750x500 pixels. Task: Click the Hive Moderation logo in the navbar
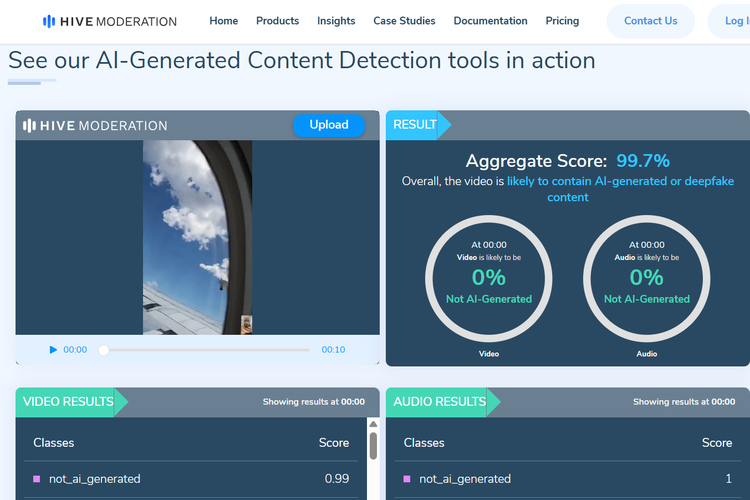110,21
